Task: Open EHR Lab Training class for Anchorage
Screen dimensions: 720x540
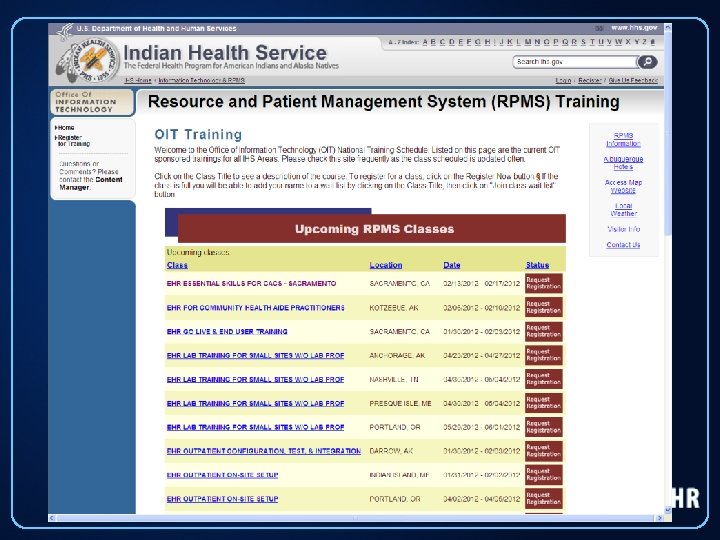Action: [x=255, y=355]
